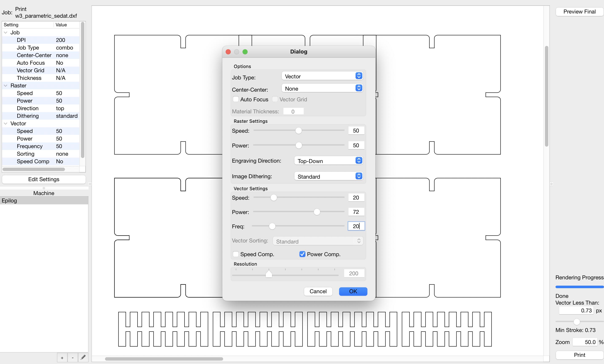
Task: Collapse the Job tree section
Action: click(6, 33)
